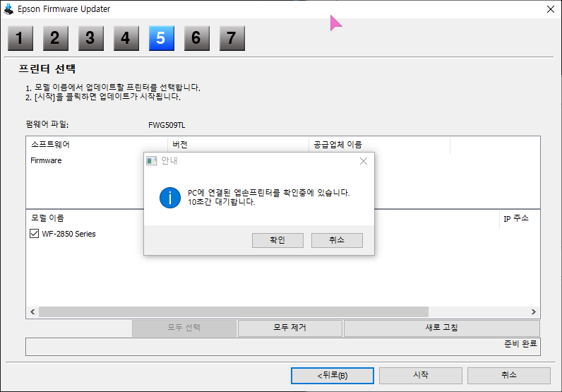Screen dimensions: 562x392
Task: Click step 6 icon in wizard header
Action: point(197,38)
